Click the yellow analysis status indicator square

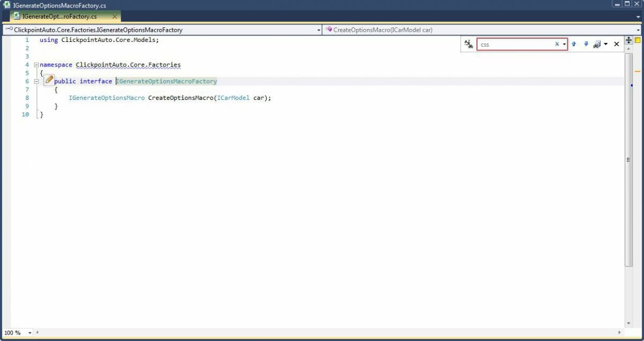point(638,40)
